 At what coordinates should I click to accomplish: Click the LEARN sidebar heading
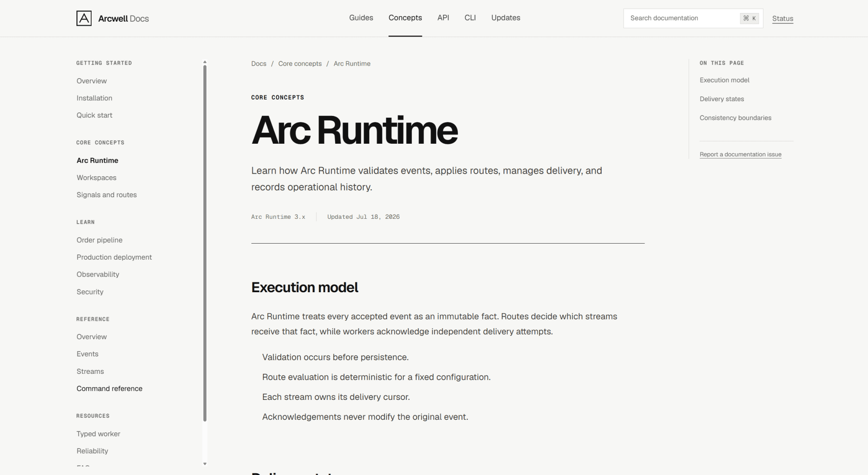click(85, 222)
